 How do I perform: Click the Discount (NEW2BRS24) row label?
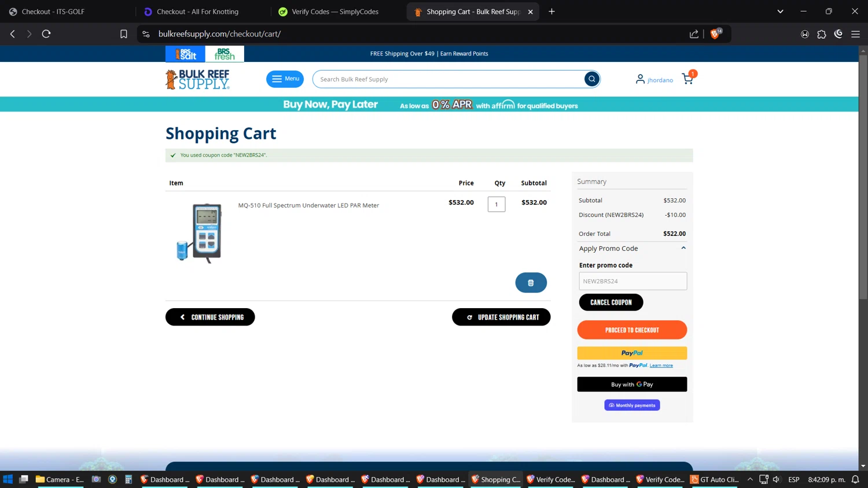click(x=611, y=215)
